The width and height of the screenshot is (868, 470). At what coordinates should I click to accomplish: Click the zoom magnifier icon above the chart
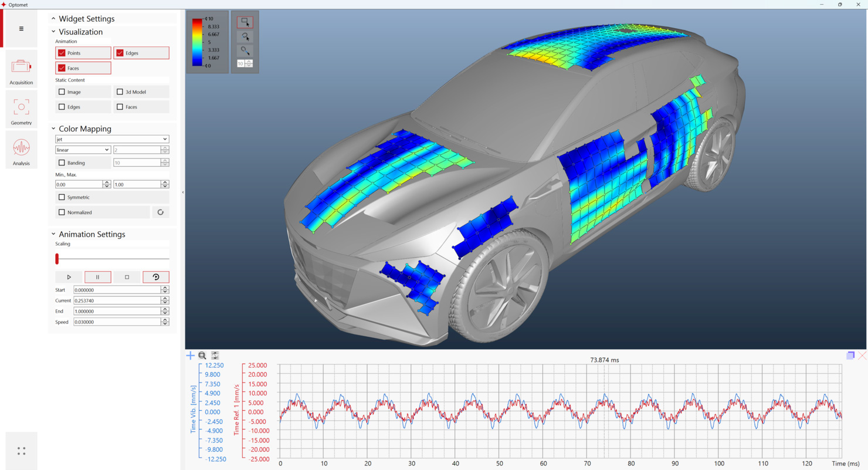(x=202, y=356)
